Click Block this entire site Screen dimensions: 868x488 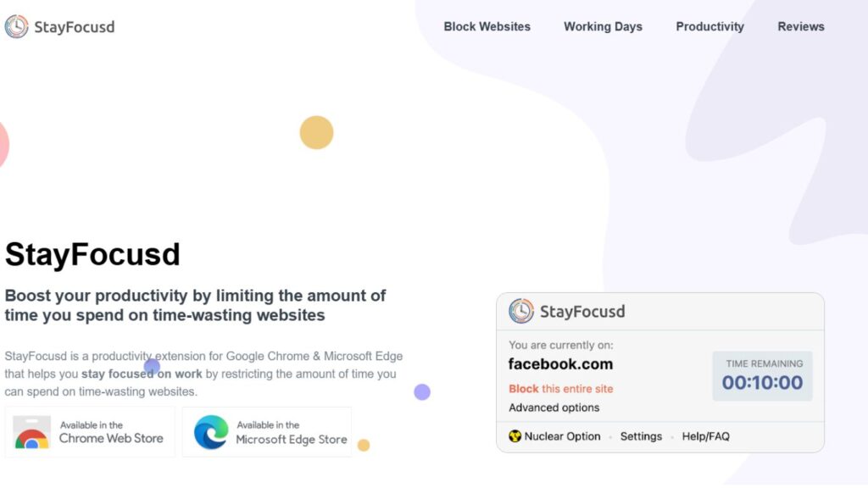tap(560, 388)
